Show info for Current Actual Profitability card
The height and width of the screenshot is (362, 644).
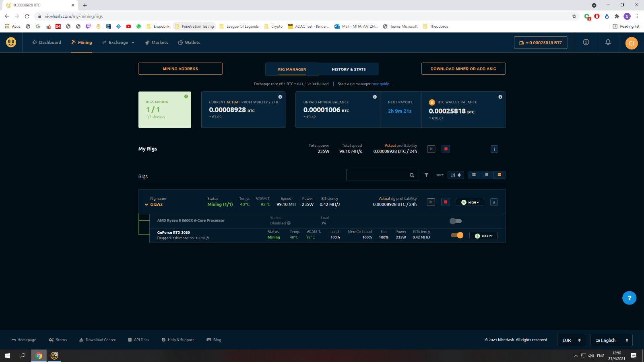point(280,97)
